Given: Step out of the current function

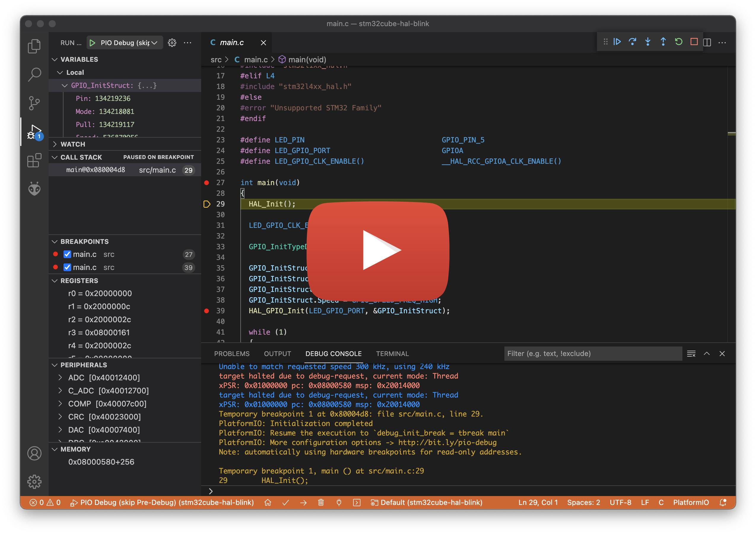Looking at the screenshot, I should point(663,42).
